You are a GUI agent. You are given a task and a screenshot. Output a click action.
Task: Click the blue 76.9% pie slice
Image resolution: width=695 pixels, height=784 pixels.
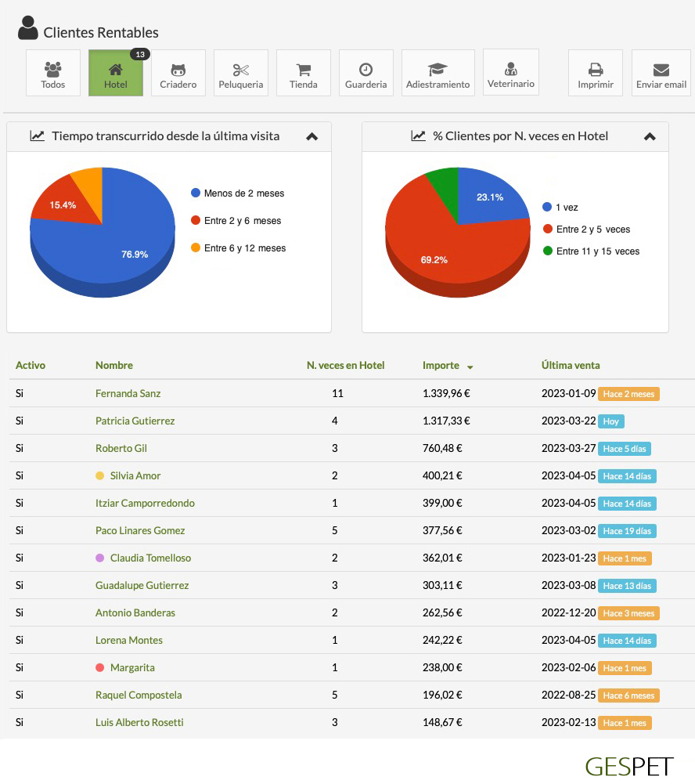coord(125,243)
